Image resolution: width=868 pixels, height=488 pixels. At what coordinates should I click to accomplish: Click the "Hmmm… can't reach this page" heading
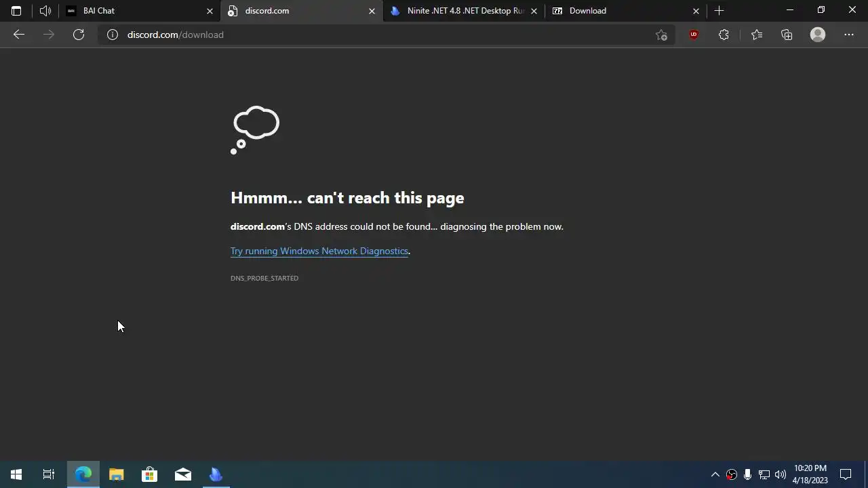[347, 198]
